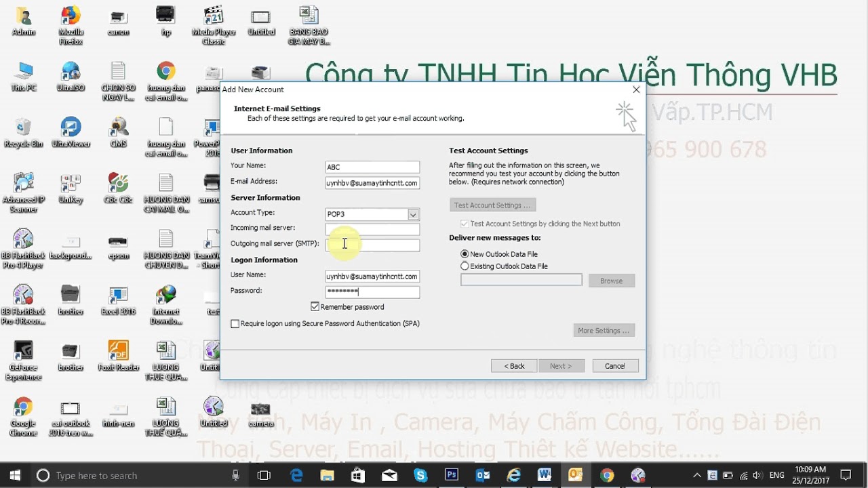This screenshot has width=868, height=488.
Task: Cancel the Add New Account dialog
Action: coord(615,366)
